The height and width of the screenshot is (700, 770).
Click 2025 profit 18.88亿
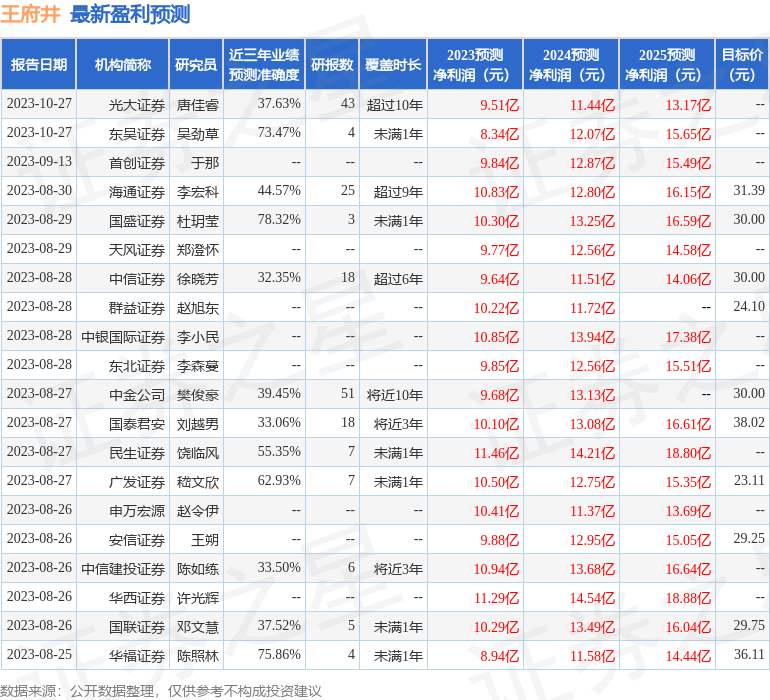688,598
